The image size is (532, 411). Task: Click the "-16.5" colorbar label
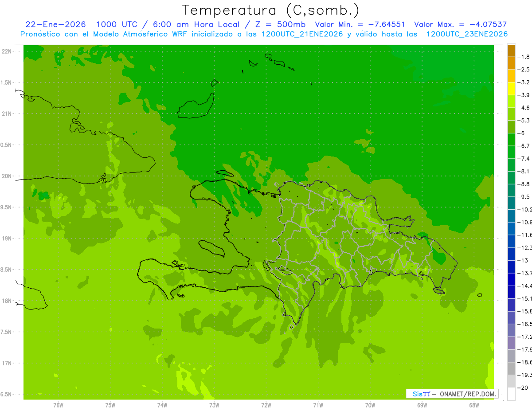pos(525,324)
